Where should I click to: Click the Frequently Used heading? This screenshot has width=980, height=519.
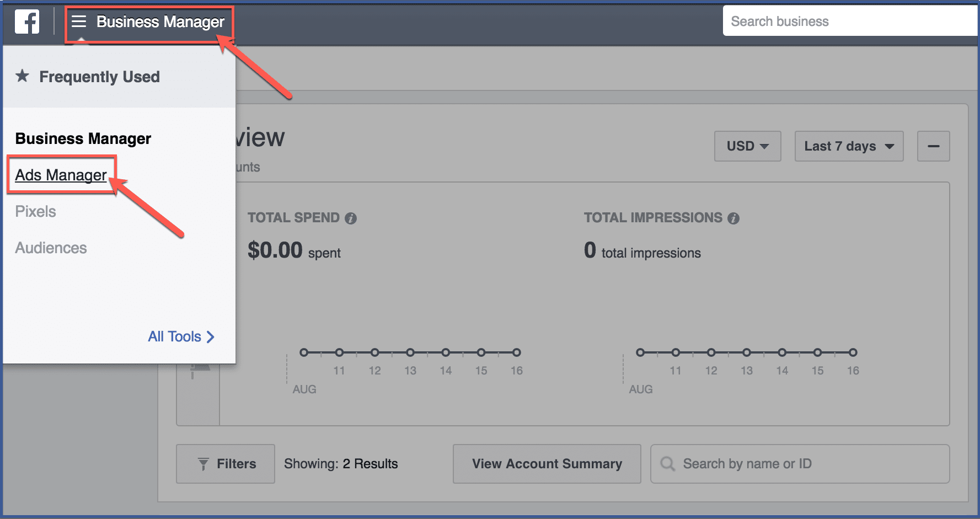(99, 77)
